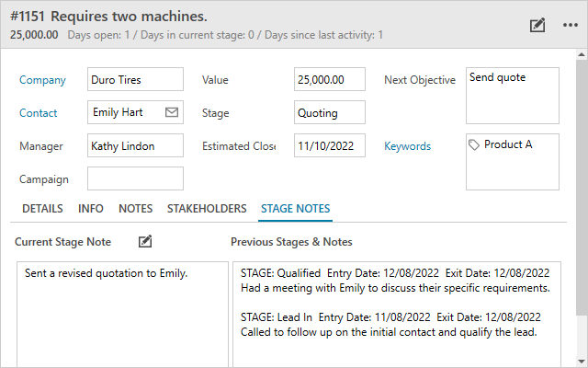
Task: Switch to the Details tab
Action: click(42, 209)
